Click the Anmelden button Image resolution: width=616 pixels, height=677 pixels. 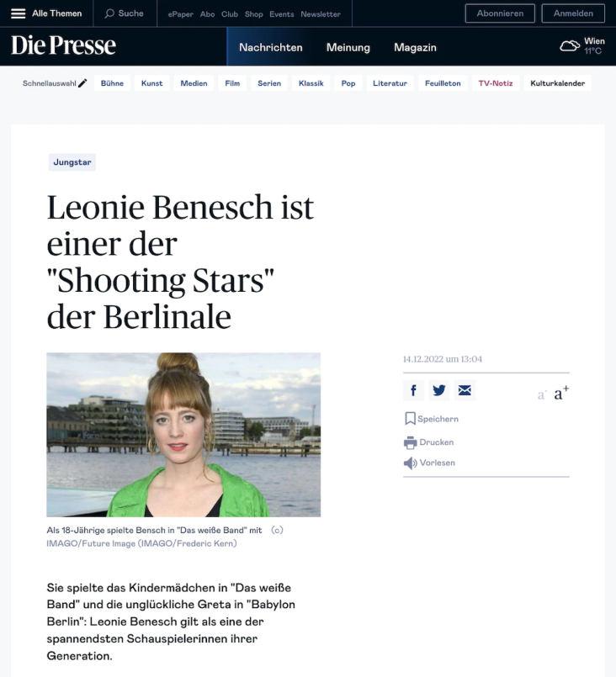coord(573,13)
